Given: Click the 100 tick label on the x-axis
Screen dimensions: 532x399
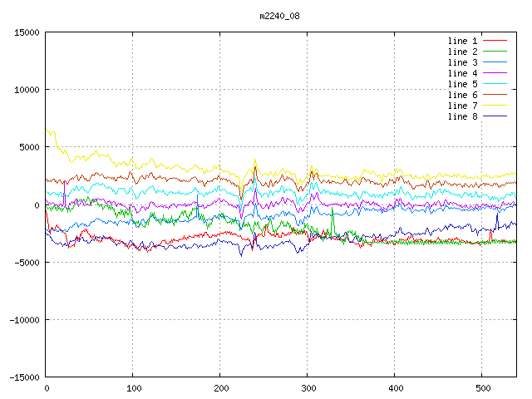Looking at the screenshot, I should (133, 388).
